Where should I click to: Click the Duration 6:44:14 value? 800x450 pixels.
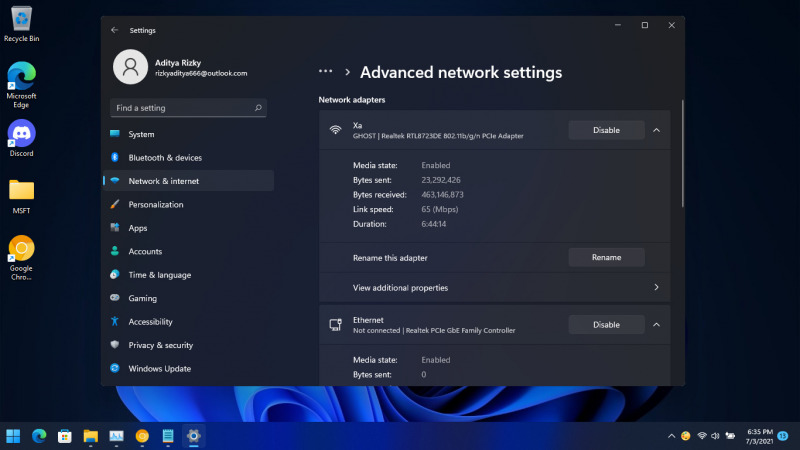pos(434,224)
